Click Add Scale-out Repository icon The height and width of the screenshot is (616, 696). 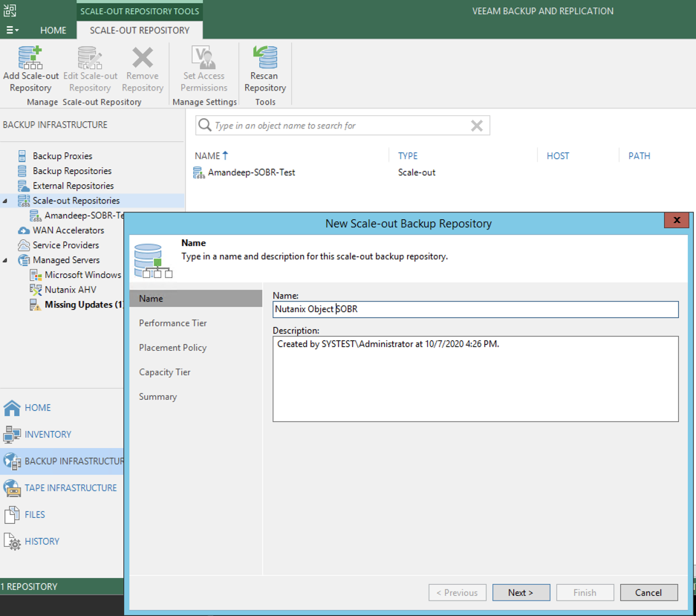tap(30, 58)
